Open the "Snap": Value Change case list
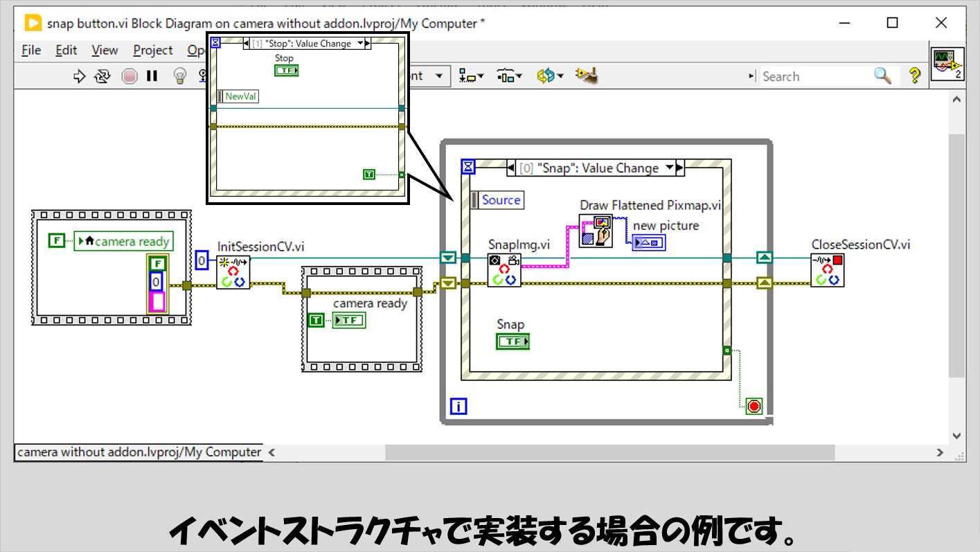The height and width of the screenshot is (552, 980). 669,168
